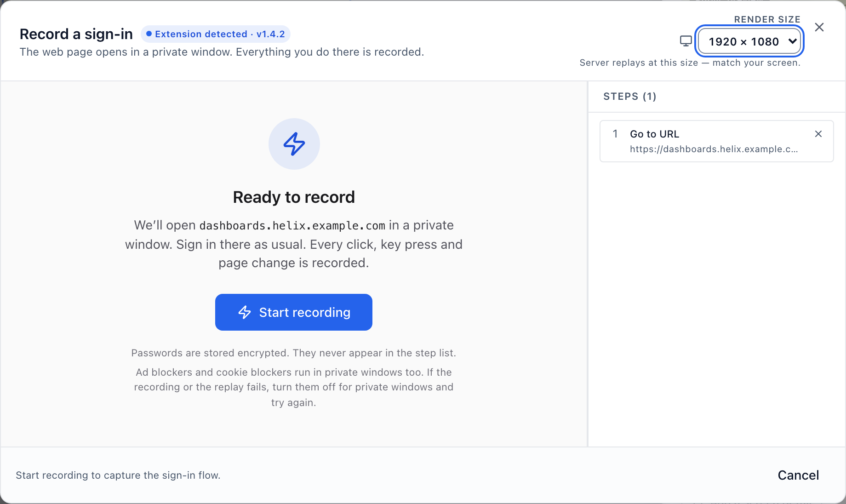Select the Go to URL step card
846x504 pixels.
716,141
